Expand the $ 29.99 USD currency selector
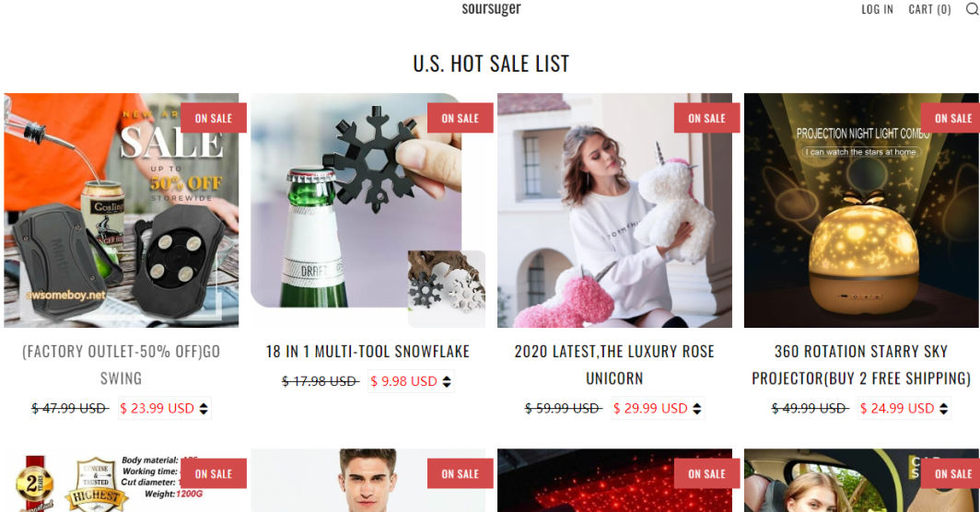 click(x=659, y=408)
